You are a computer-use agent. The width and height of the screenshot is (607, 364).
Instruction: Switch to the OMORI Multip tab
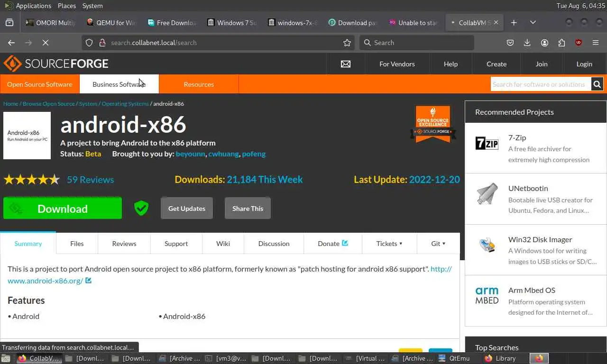(x=50, y=22)
